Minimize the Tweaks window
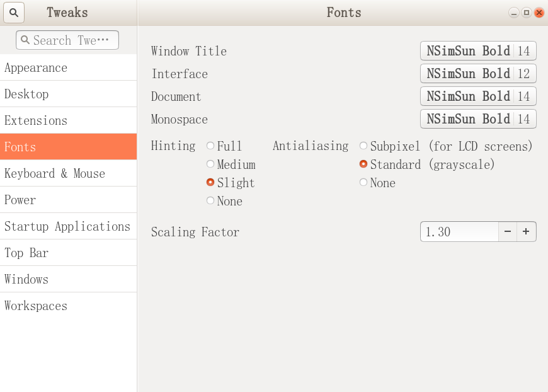 tap(514, 13)
